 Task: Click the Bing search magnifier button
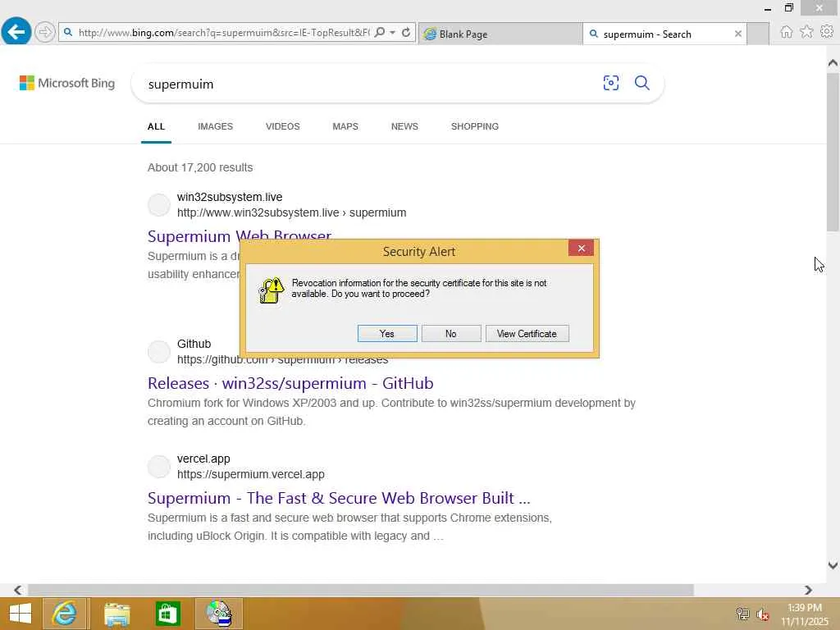point(641,83)
